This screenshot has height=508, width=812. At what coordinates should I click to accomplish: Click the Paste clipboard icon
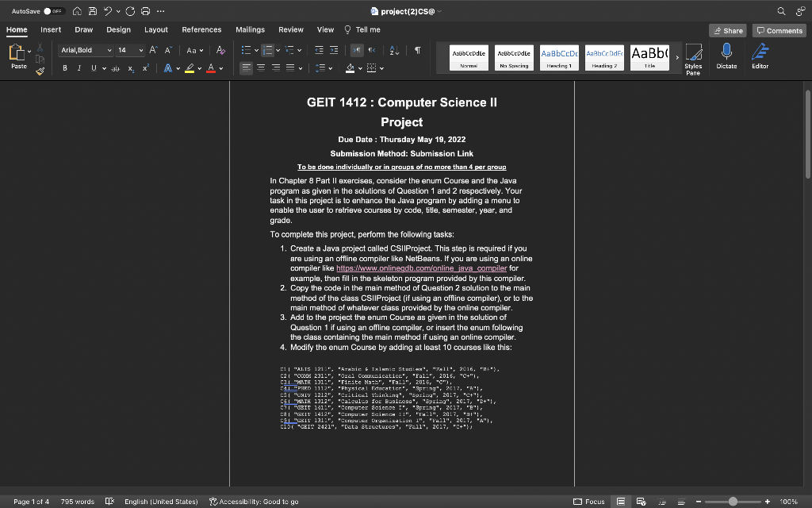click(x=17, y=53)
